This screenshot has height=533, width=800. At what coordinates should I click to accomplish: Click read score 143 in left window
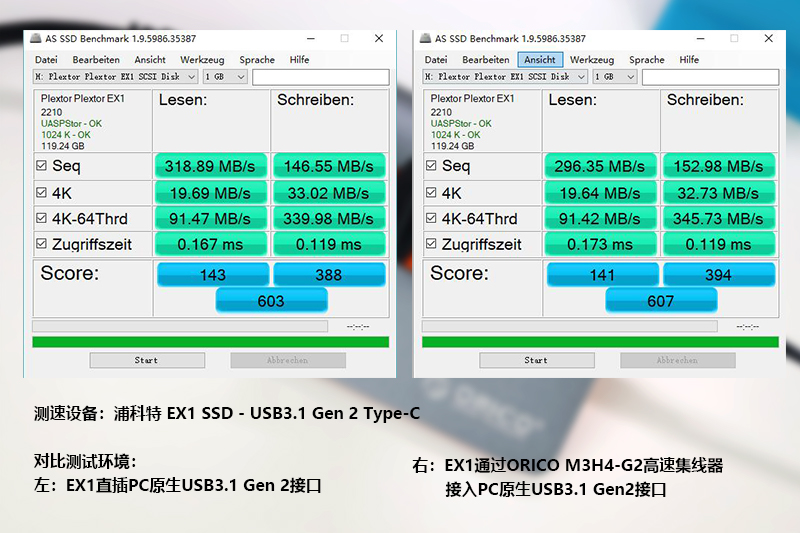click(x=213, y=274)
